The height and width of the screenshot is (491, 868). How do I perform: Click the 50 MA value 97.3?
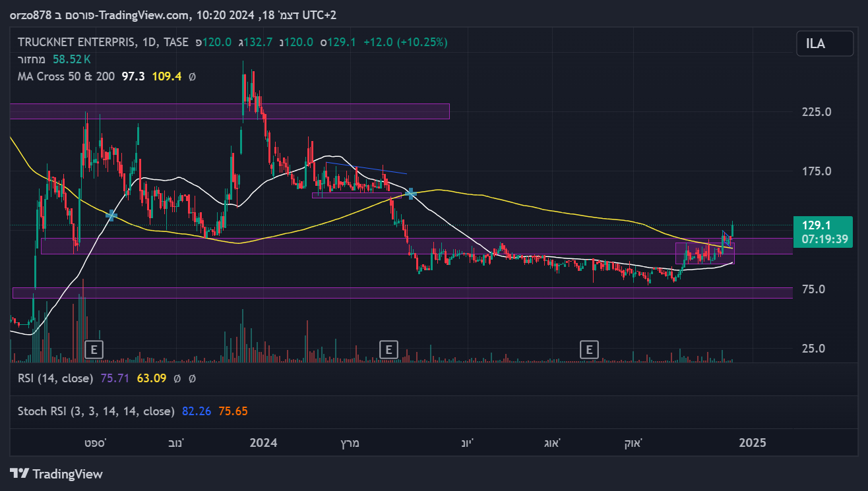pyautogui.click(x=133, y=76)
